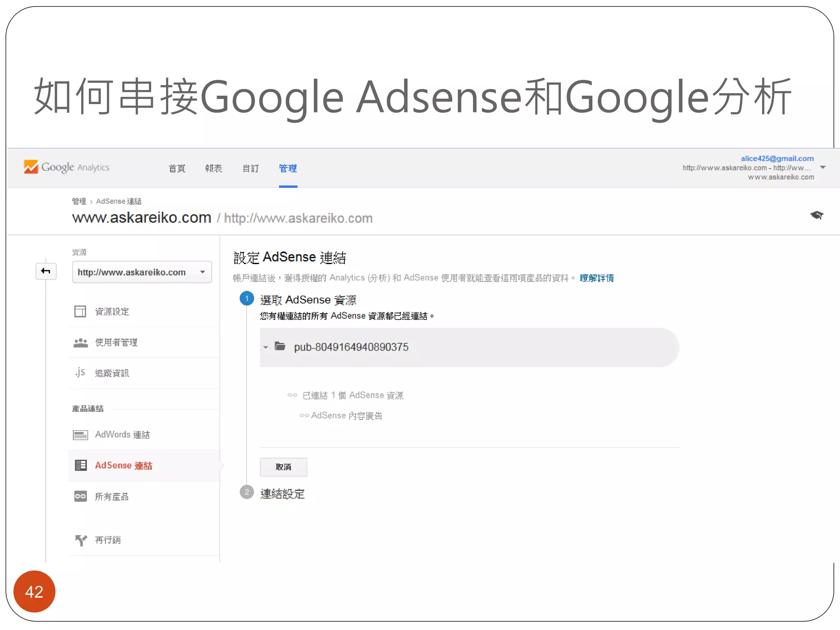Click the alice425@gmail.com account link
Image resolution: width=840 pixels, height=630 pixels.
point(777,158)
